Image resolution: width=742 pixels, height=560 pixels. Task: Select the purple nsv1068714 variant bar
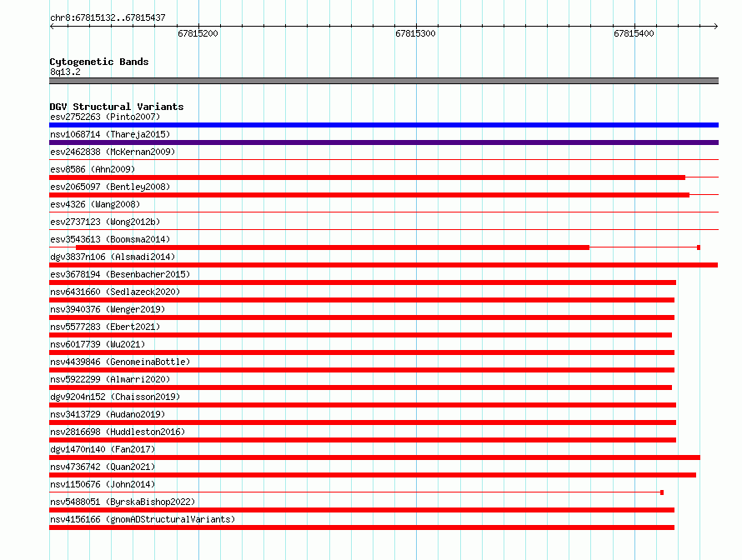tap(384, 142)
